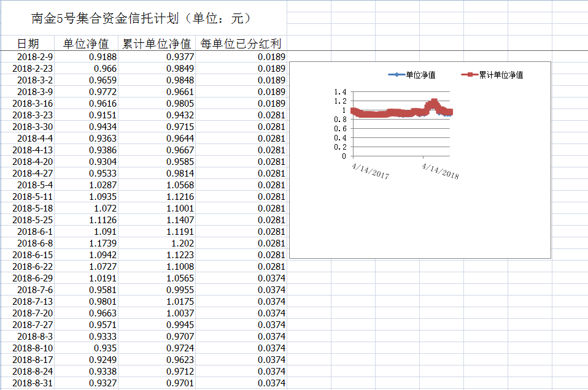Select date cell 2018-5-18
588x390 pixels.
point(28,208)
